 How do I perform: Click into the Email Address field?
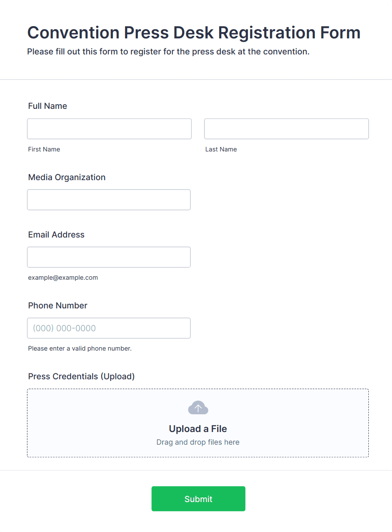coord(109,257)
